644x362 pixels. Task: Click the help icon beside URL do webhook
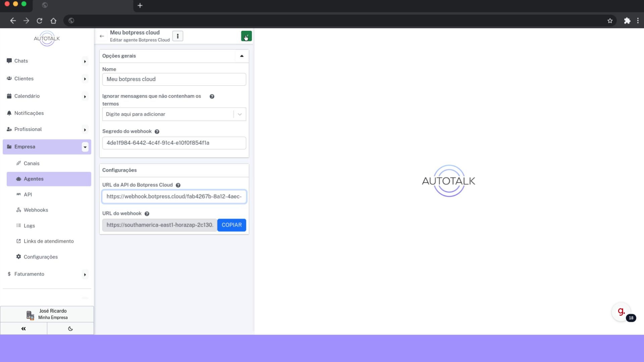tap(147, 214)
